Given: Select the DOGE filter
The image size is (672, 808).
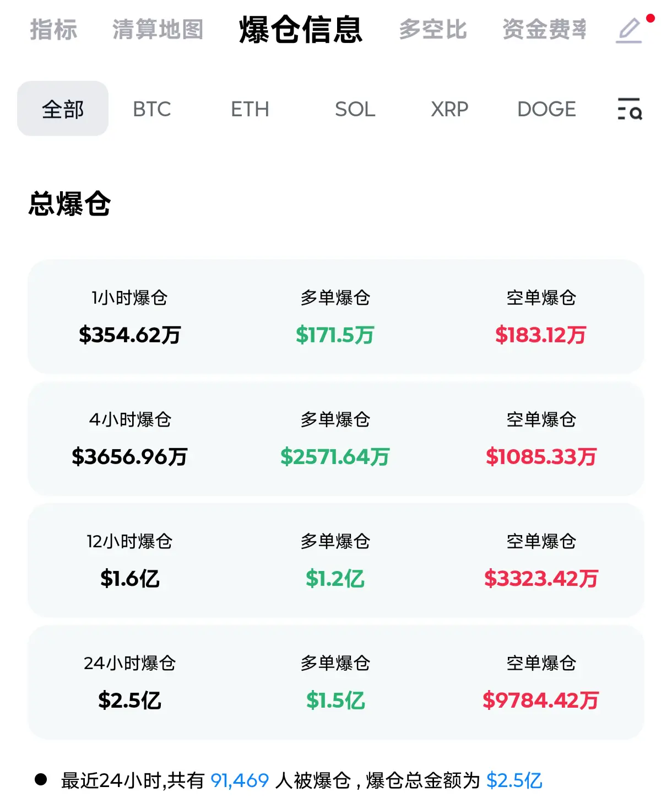Looking at the screenshot, I should [x=547, y=109].
